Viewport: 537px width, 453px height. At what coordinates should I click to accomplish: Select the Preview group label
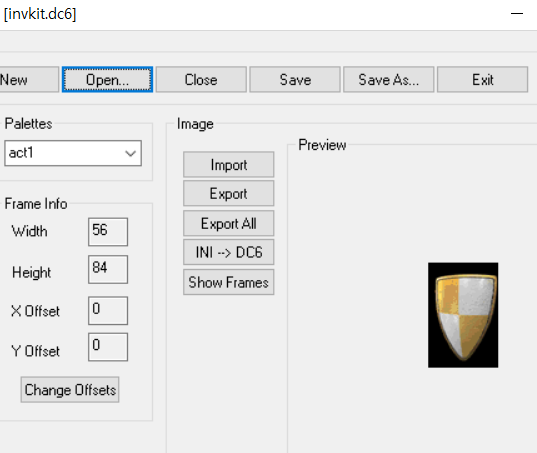322,145
